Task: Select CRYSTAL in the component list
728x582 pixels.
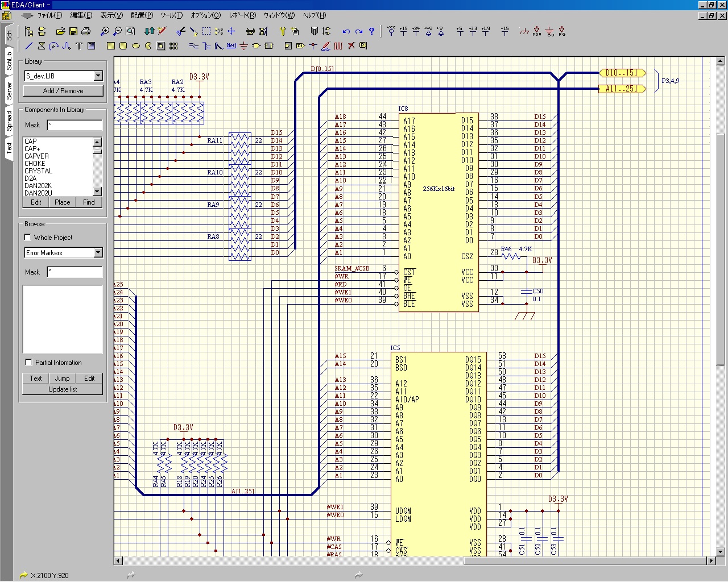Action: click(x=39, y=171)
